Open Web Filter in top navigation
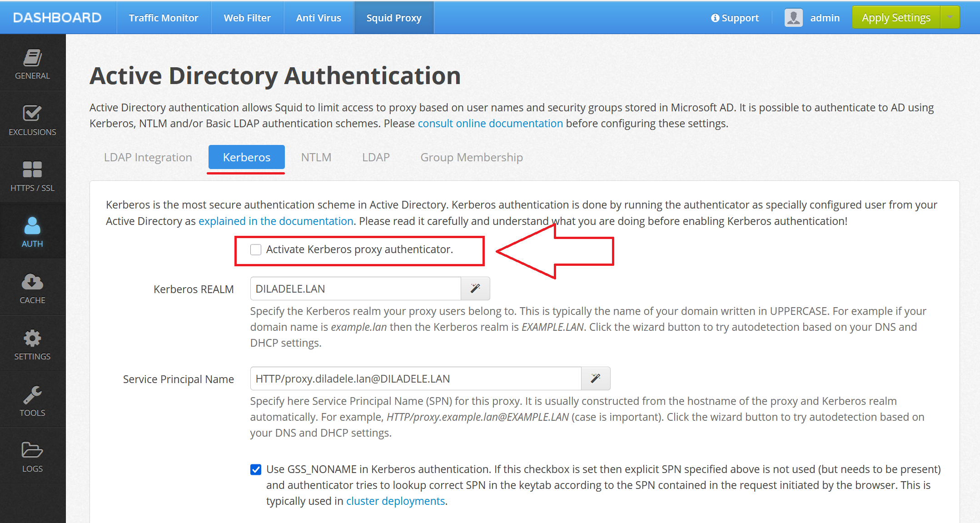980x523 pixels. click(247, 18)
